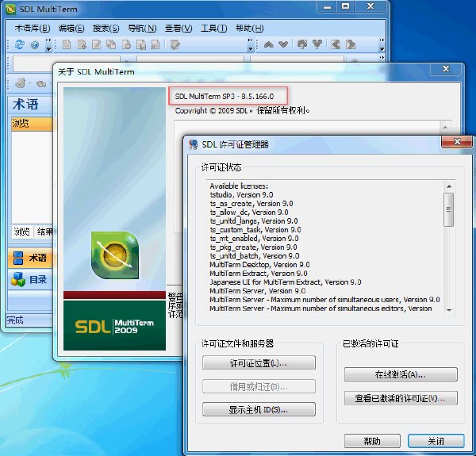Click the 关闭 button in License Manager
Screen dimensions: 476x456
[436, 440]
